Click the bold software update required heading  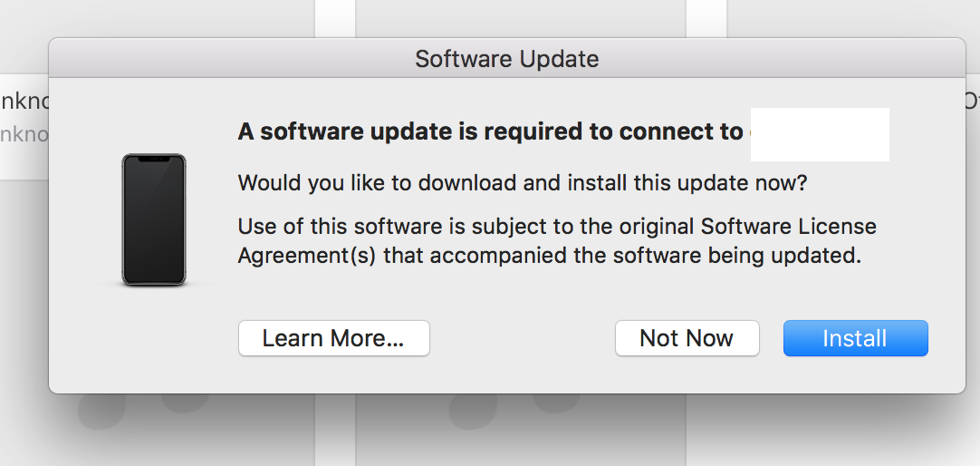coord(491,132)
